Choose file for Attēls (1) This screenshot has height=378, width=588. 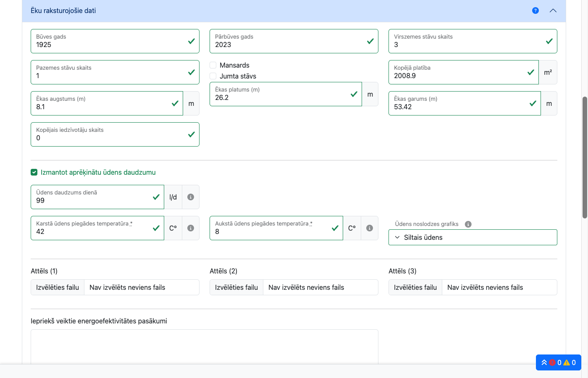point(58,287)
